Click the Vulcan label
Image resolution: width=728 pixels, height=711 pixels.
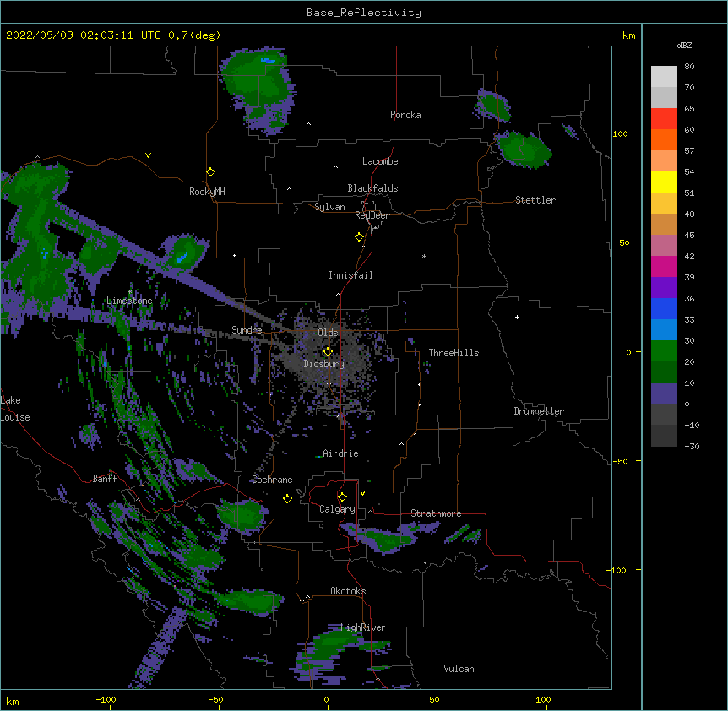click(459, 669)
